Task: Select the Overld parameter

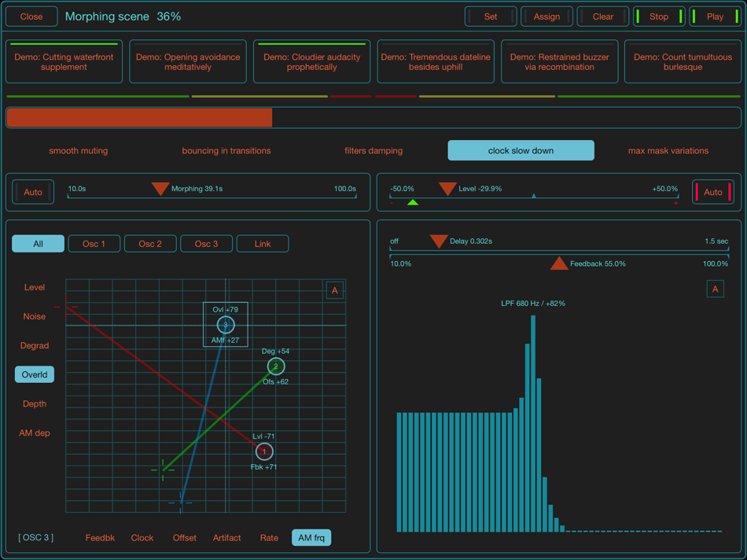Action: coord(35,374)
